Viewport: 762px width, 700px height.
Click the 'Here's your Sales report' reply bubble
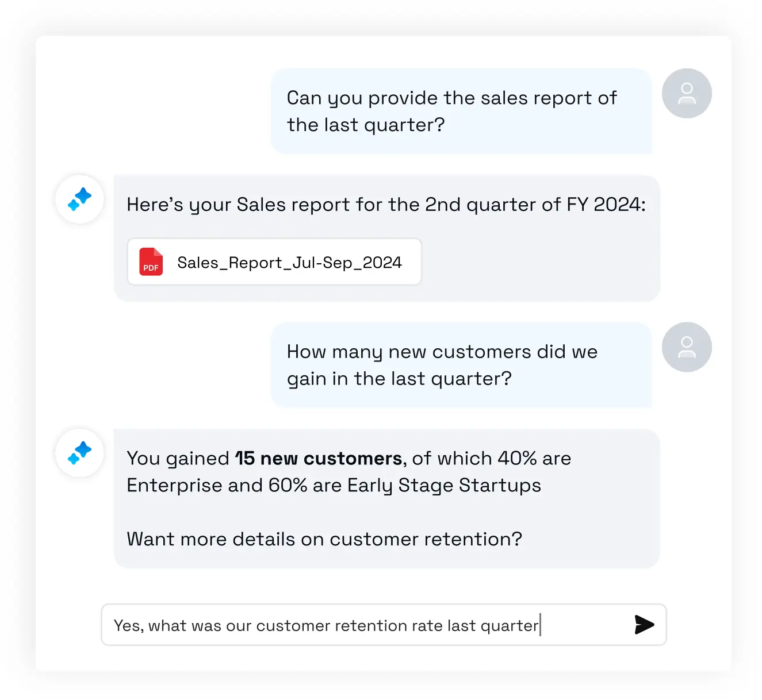(386, 239)
